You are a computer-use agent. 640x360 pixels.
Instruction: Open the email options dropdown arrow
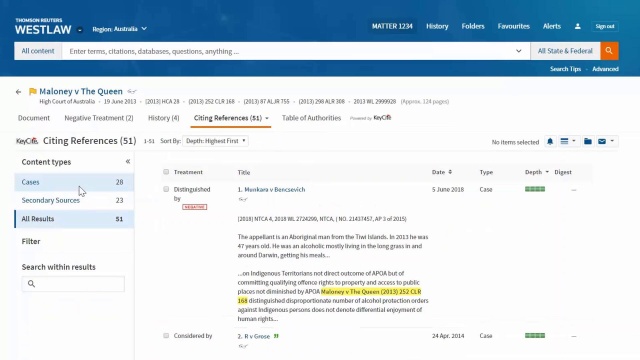pos(612,141)
